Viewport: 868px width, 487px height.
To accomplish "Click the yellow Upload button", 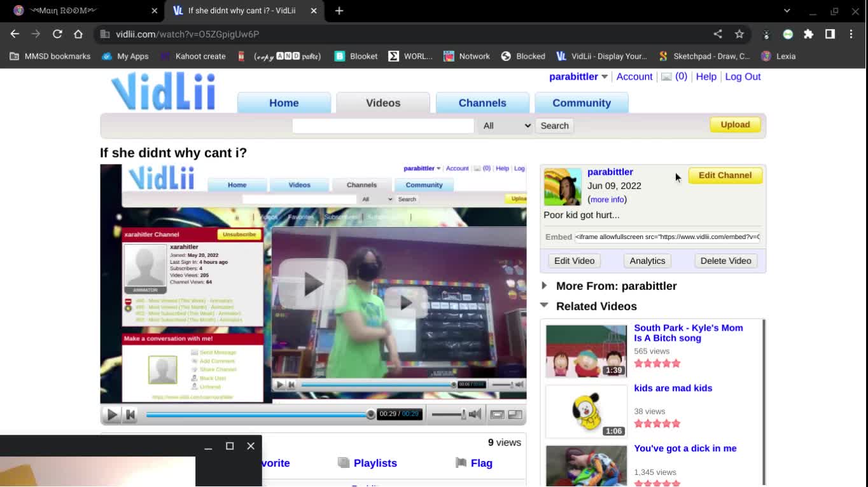I will click(735, 125).
